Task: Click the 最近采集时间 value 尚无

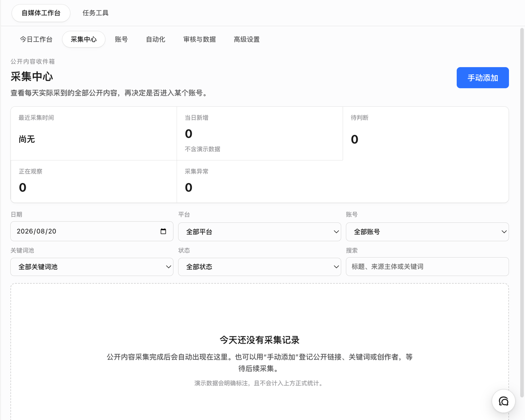Action: pyautogui.click(x=27, y=139)
